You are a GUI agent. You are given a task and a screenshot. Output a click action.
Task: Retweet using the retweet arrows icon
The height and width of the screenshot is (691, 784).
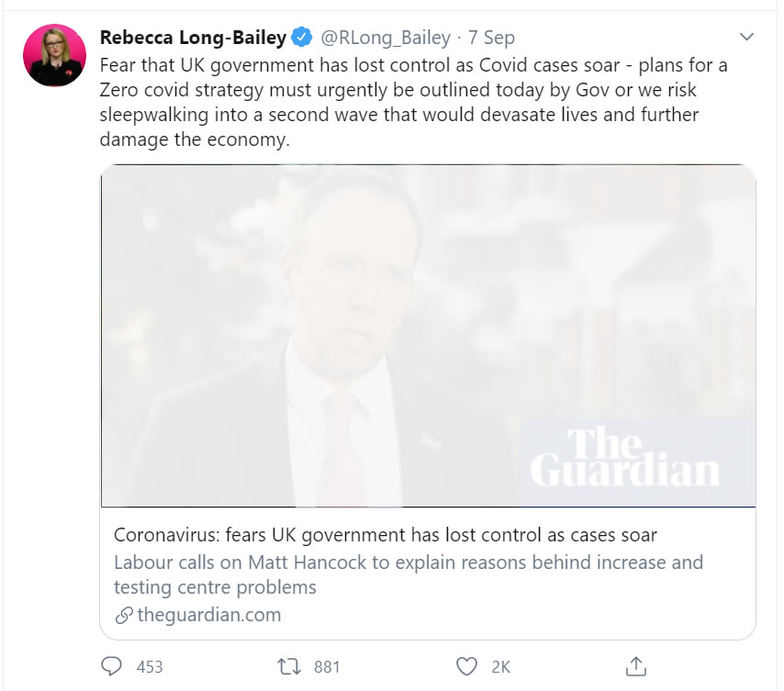(290, 666)
